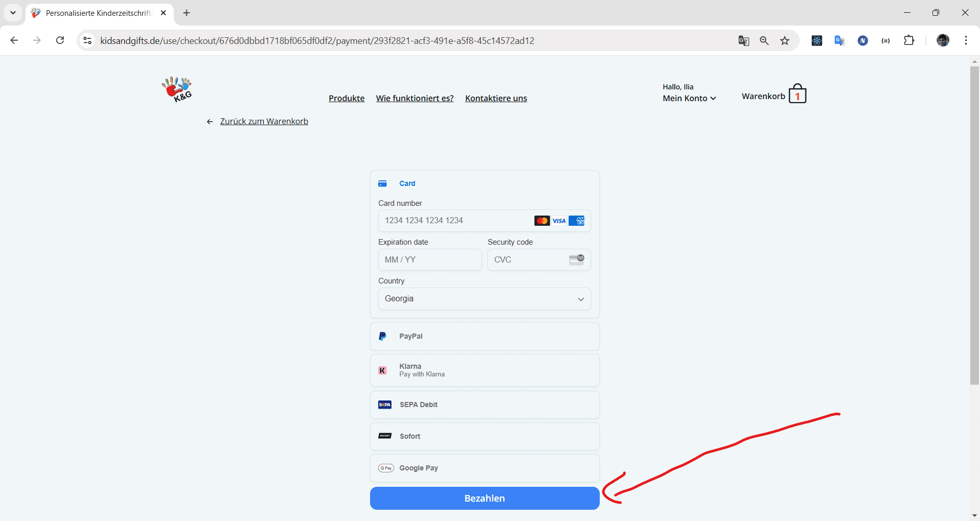Click the K&G handprint logo
The image size is (980, 521).
[x=177, y=89]
